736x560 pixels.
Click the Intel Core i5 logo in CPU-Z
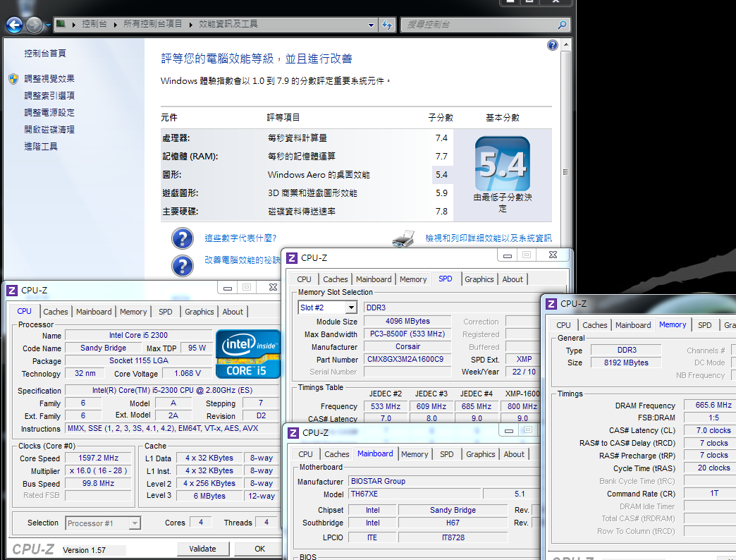[248, 354]
